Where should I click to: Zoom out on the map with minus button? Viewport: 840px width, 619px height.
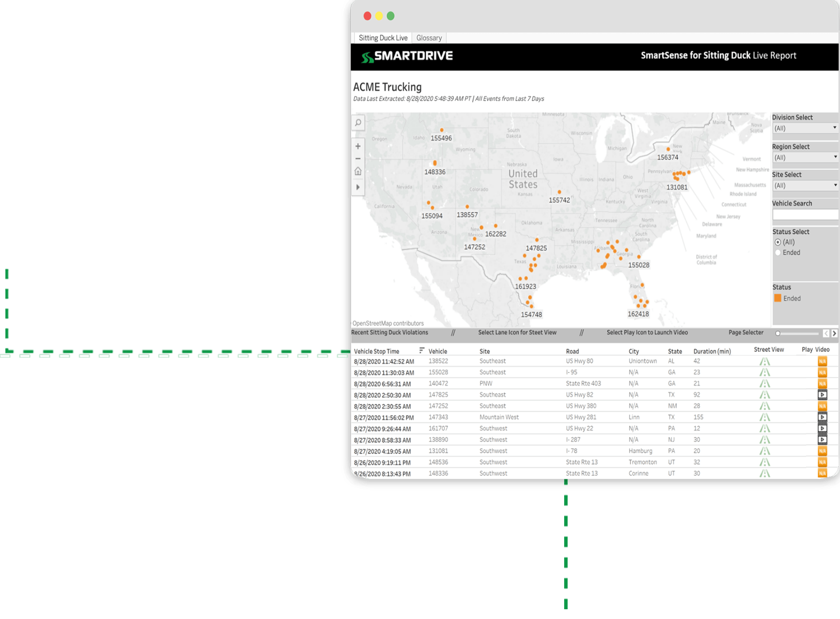[358, 159]
